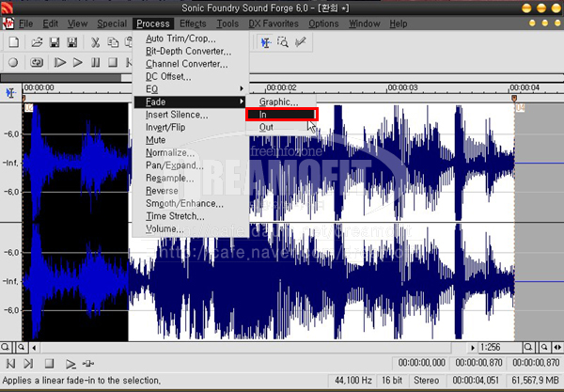Image resolution: width=564 pixels, height=392 pixels.
Task: Open the Special menu
Action: click(112, 24)
